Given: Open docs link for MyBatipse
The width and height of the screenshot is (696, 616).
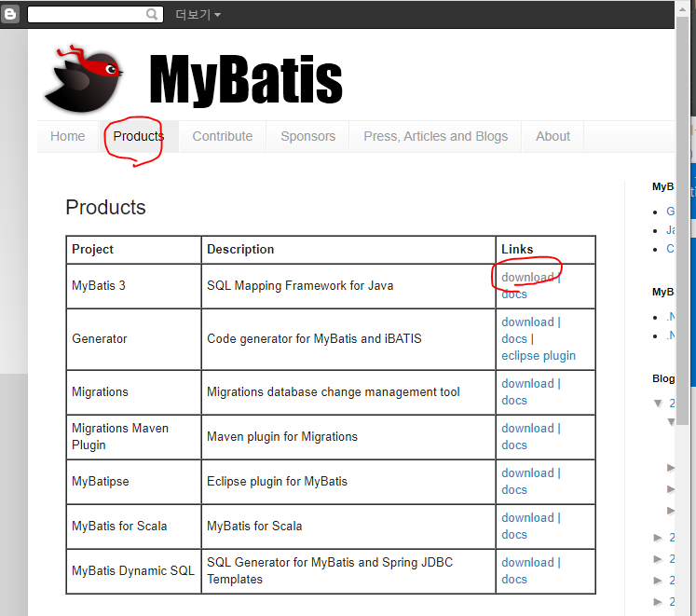Looking at the screenshot, I should coord(514,490).
